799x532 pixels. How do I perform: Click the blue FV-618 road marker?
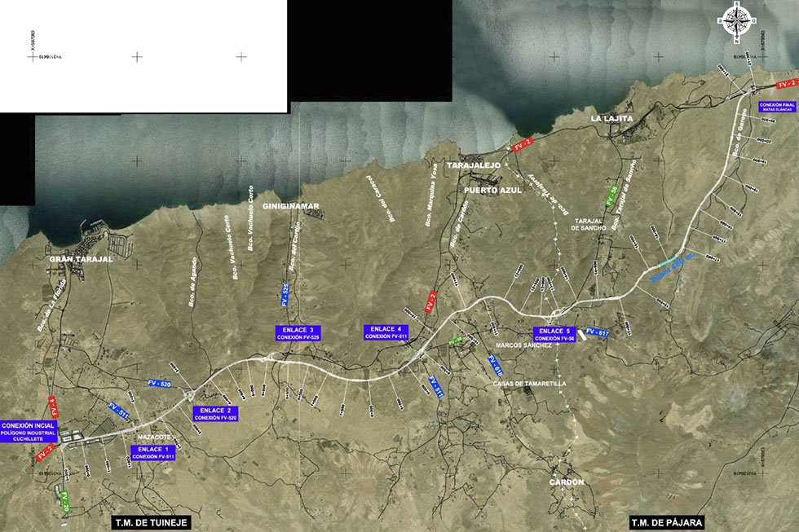(492, 366)
